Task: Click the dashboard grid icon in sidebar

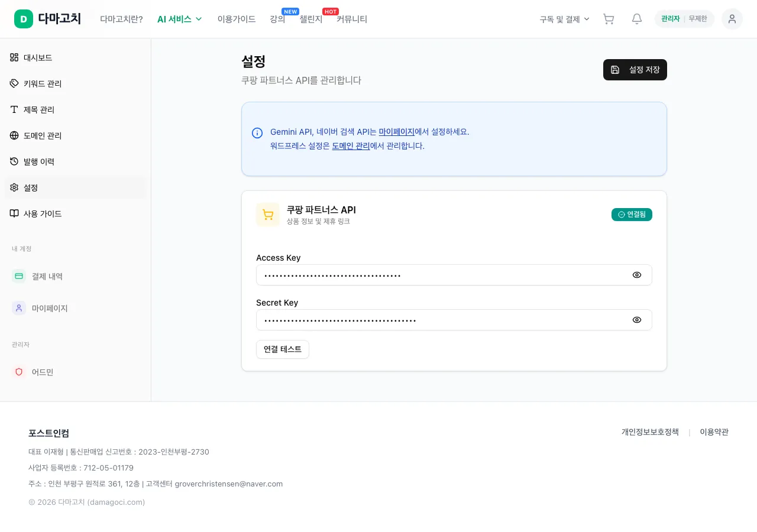Action: click(14, 57)
